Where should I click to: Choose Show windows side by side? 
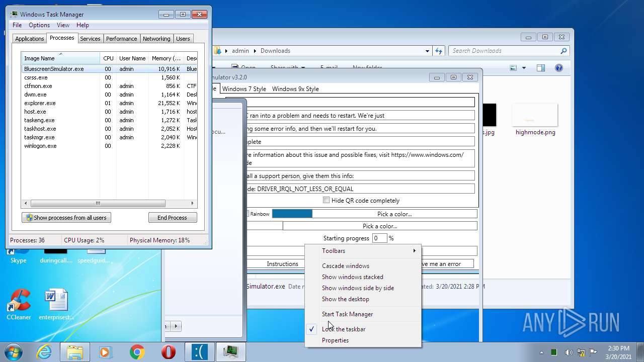tap(363, 288)
